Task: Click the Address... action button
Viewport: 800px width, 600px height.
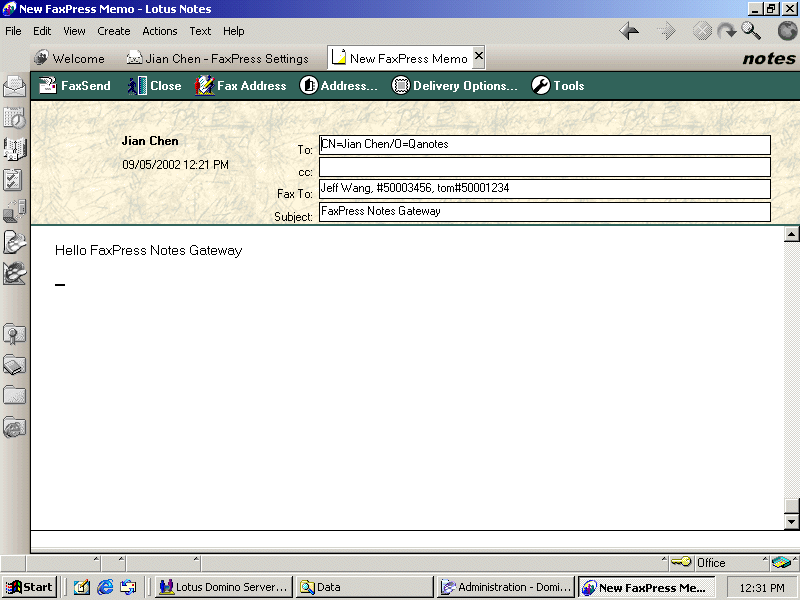Action: (x=338, y=86)
